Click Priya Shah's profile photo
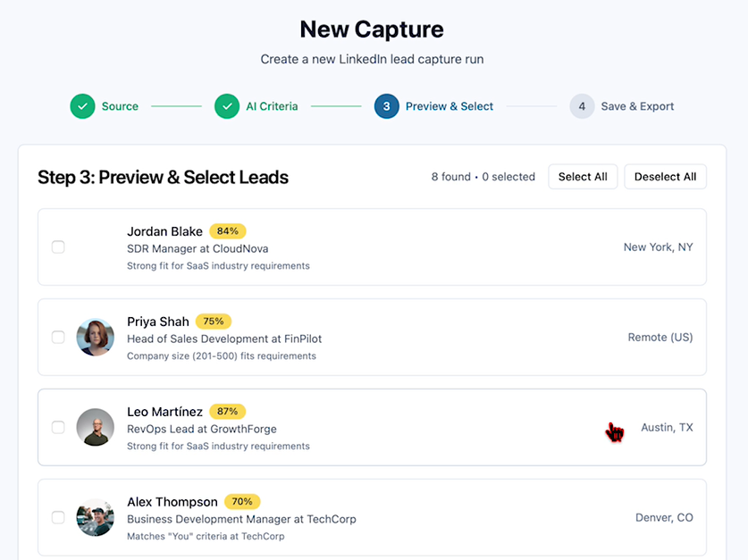This screenshot has width=748, height=560. pos(96,338)
